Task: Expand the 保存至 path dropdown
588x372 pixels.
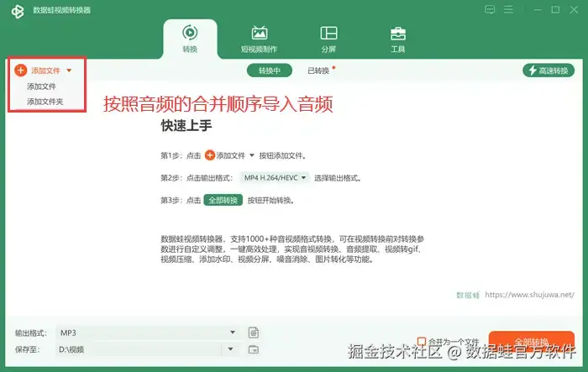Action: (x=231, y=349)
